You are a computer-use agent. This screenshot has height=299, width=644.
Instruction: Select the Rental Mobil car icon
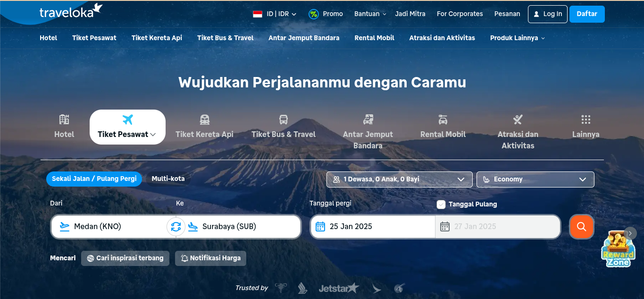[x=443, y=120]
